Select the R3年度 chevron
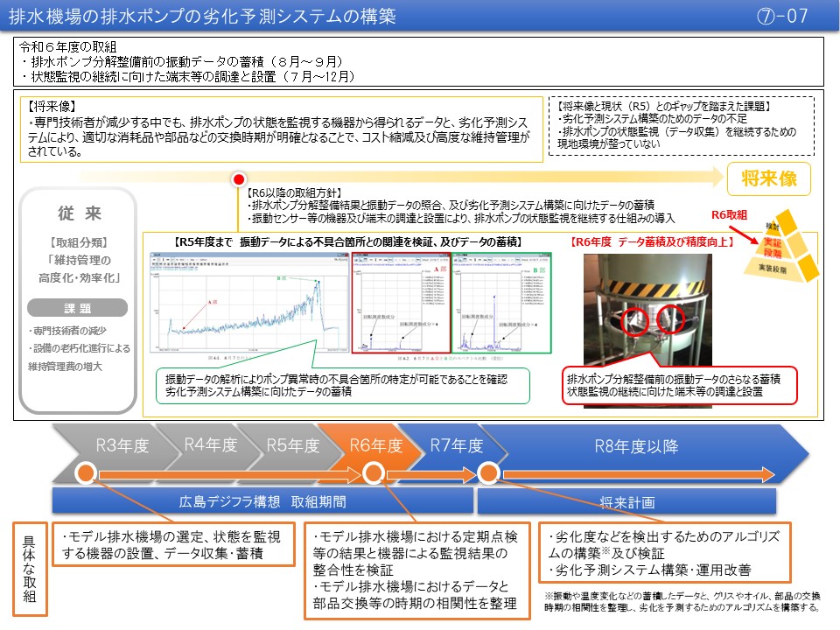This screenshot has height=630, width=840. click(120, 445)
